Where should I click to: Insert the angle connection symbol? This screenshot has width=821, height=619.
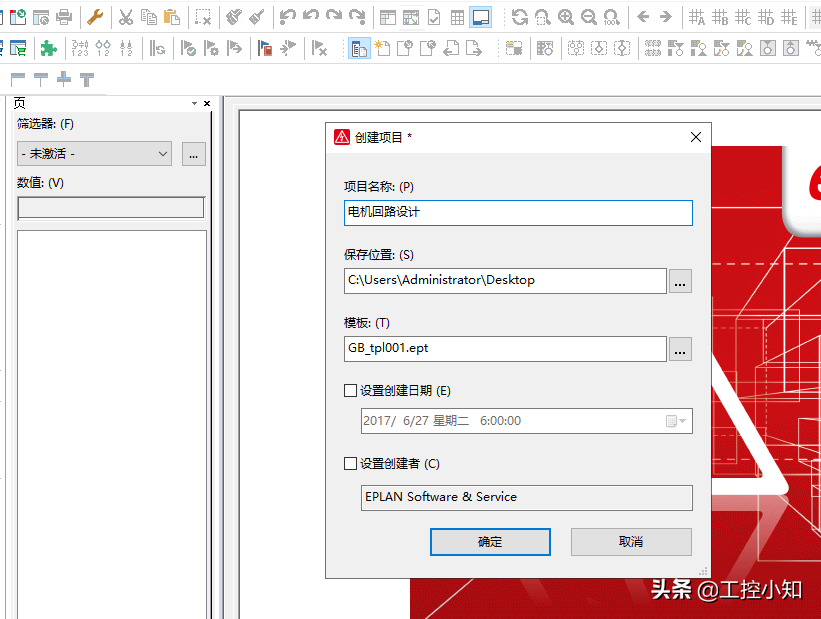[x=18, y=80]
